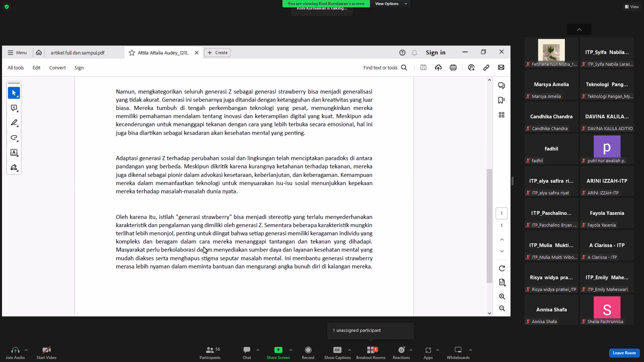Click Share Screen button
The width and height of the screenshot is (644, 362).
(278, 353)
